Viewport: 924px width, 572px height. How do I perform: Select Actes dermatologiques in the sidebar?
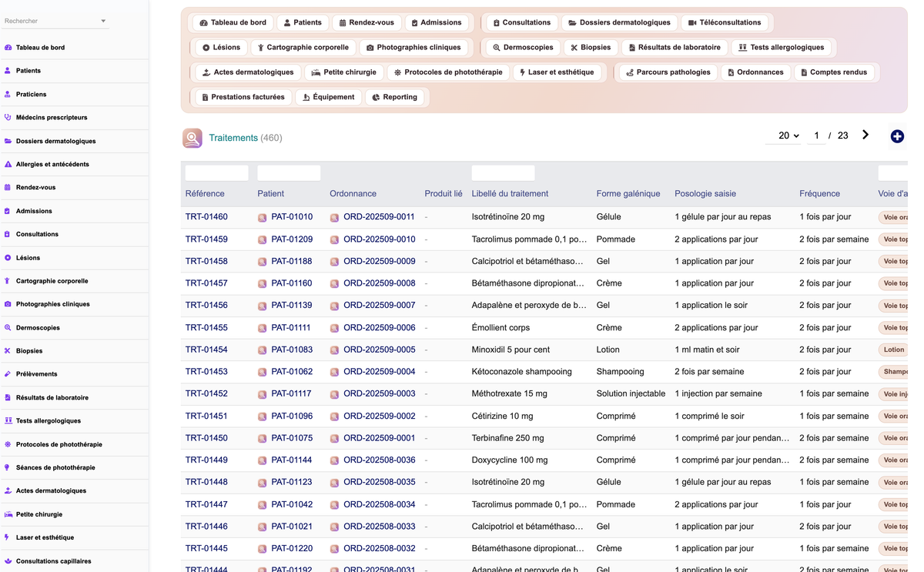pos(74,490)
